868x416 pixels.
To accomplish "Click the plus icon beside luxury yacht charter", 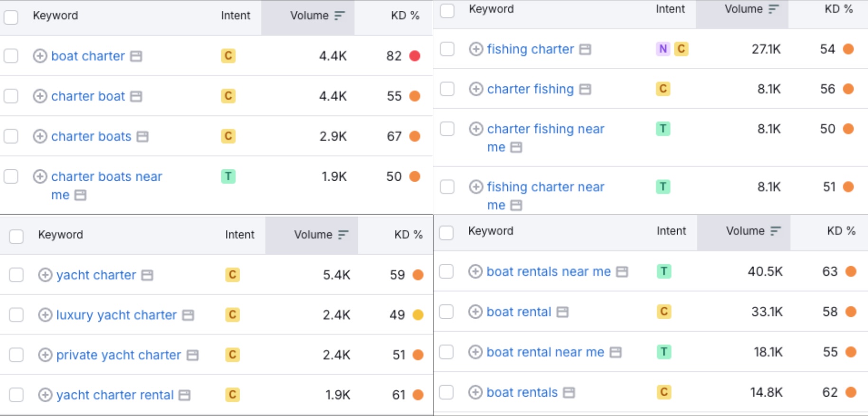I will point(45,315).
